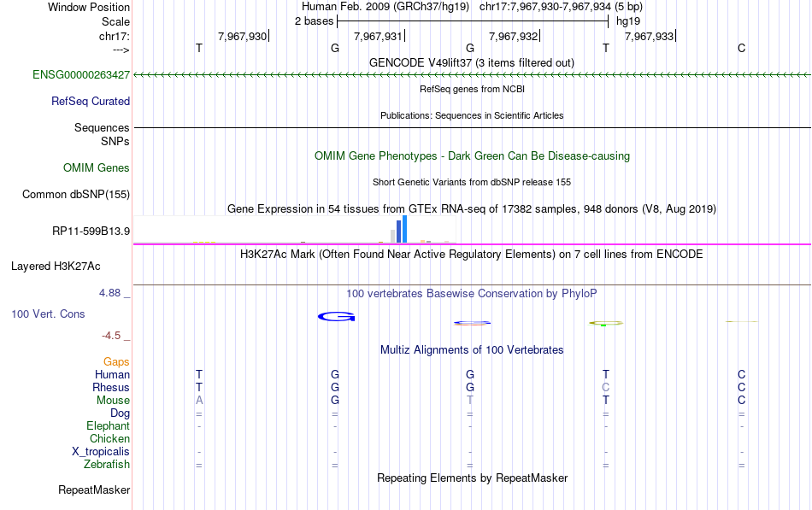Select the 100 Vert. Cons label
The height and width of the screenshot is (510, 812).
[48, 314]
